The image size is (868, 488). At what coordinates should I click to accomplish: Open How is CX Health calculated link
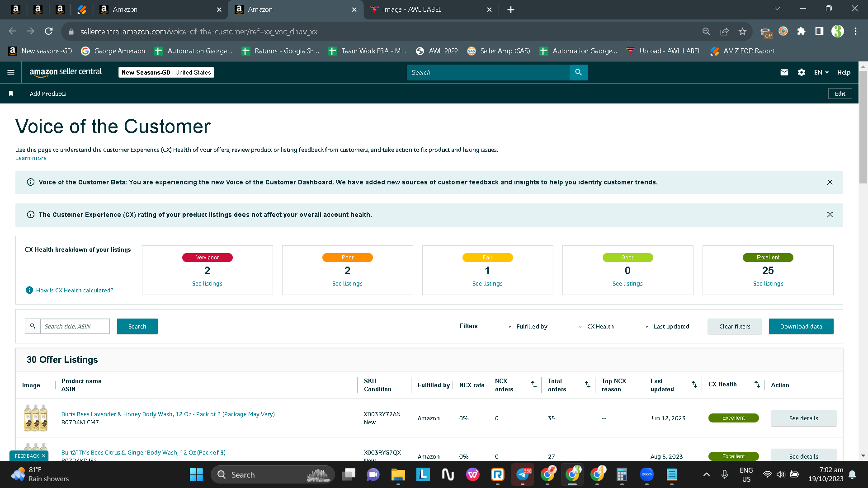click(x=75, y=290)
